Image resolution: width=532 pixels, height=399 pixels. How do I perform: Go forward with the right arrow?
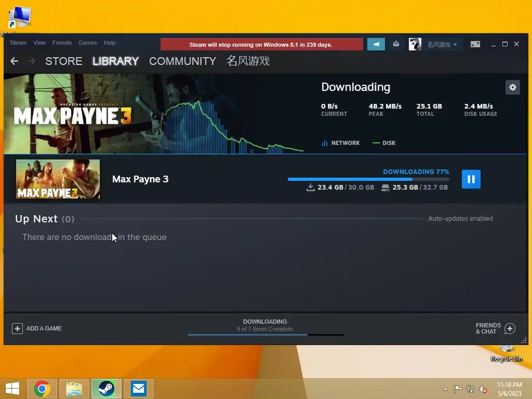32,61
